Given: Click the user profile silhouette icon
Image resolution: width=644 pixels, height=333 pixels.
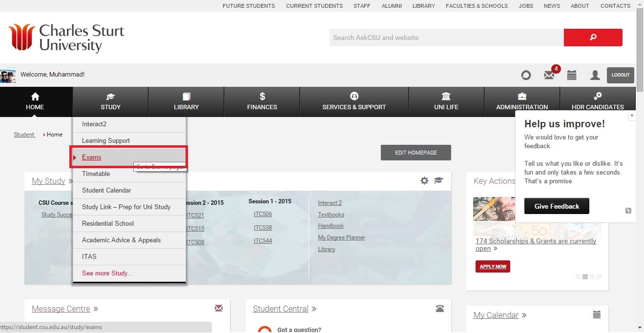Looking at the screenshot, I should [x=595, y=75].
